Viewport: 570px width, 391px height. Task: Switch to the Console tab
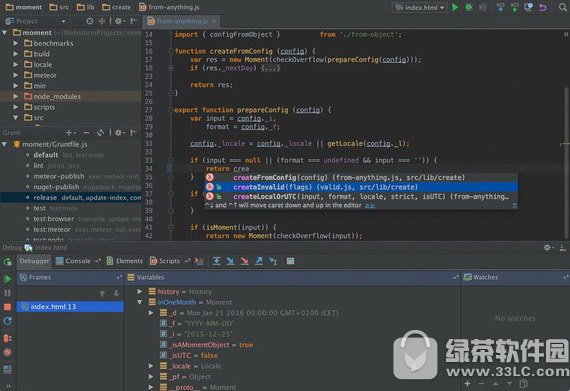click(x=78, y=261)
